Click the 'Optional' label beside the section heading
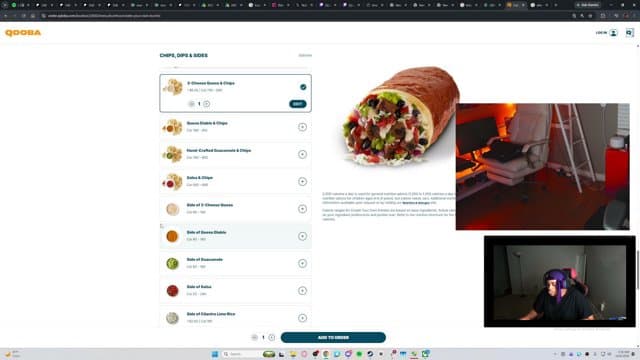Screen dimensions: 640x360 coord(305,55)
